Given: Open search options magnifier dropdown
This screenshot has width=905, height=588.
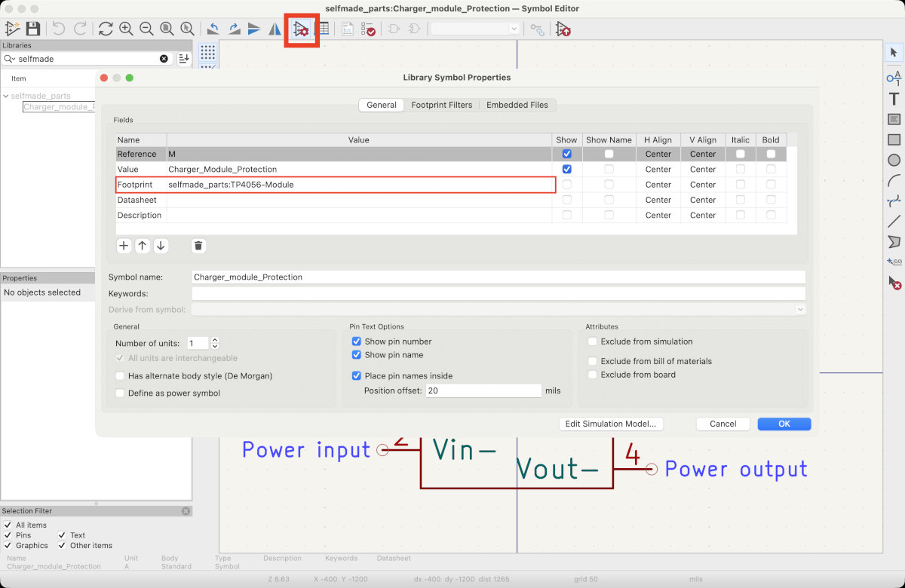Looking at the screenshot, I should (x=9, y=59).
